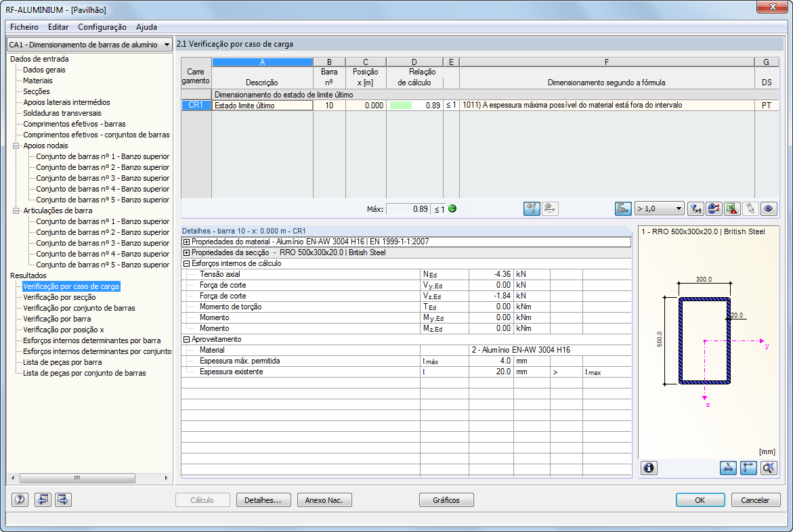Toggle principal axes display icon
The width and height of the screenshot is (793, 532).
(x=748, y=468)
